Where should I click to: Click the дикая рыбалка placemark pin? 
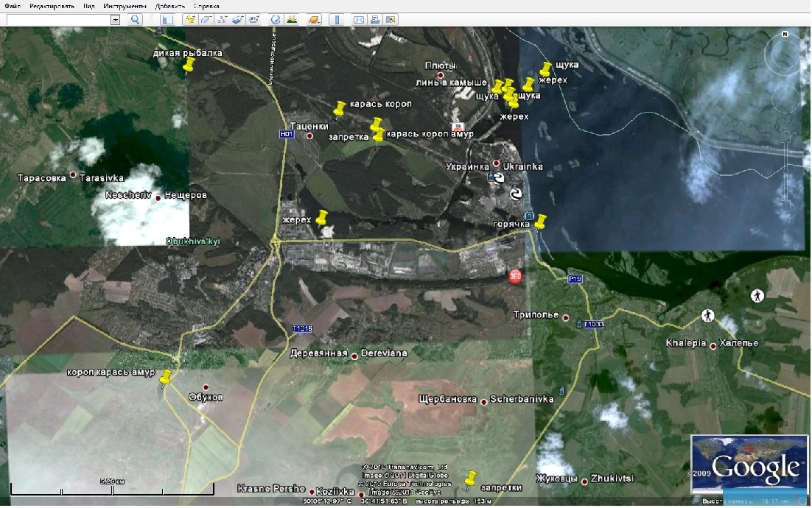pyautogui.click(x=188, y=66)
